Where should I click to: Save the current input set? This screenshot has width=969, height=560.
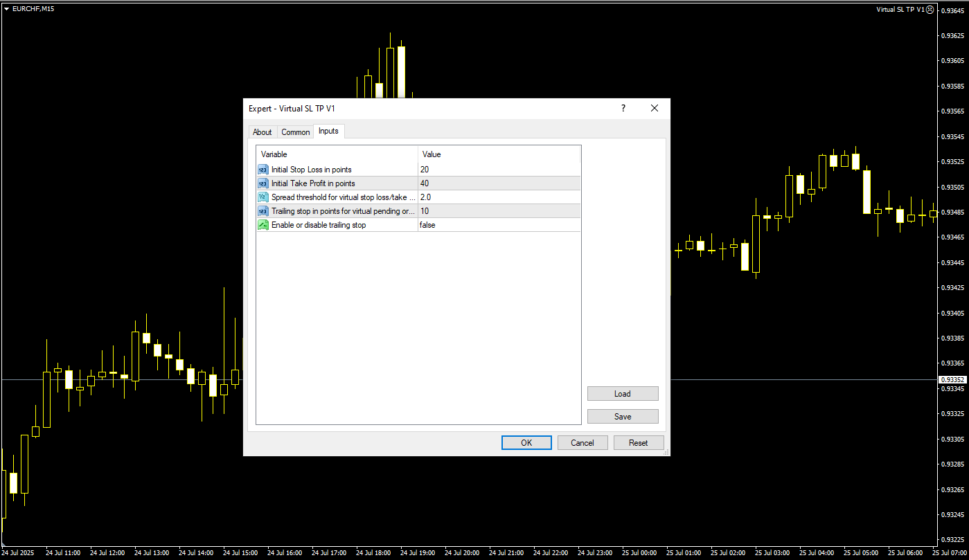(622, 417)
